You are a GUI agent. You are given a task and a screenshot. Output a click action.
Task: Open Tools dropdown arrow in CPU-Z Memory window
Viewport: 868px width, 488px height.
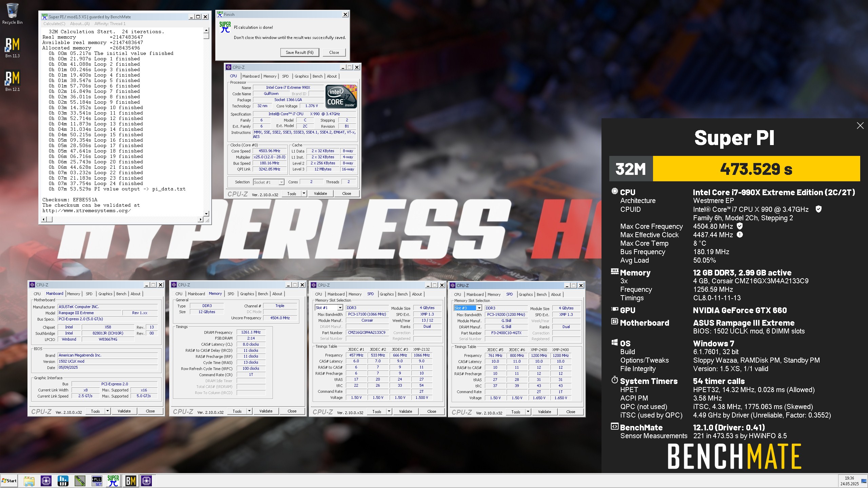(249, 411)
